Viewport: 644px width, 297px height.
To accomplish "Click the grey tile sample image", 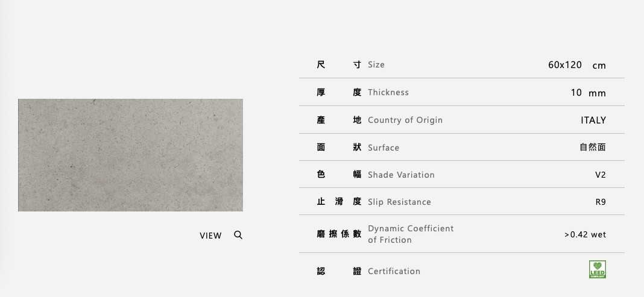I will (130, 155).
